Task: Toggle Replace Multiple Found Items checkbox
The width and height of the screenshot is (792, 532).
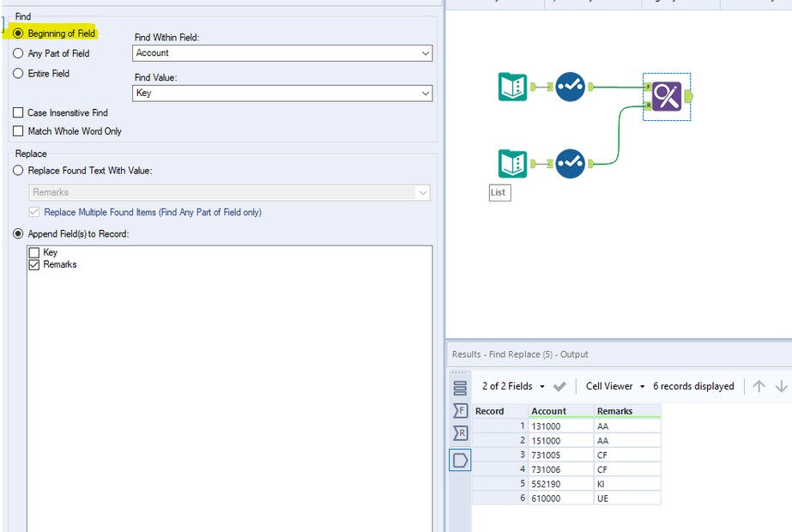Action: [33, 212]
